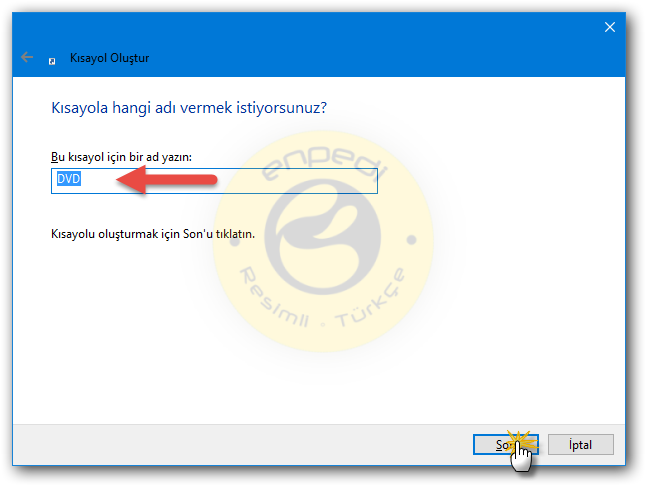Click the Kısayol Oluştur title text
The height and width of the screenshot is (486, 646).
pyautogui.click(x=110, y=58)
